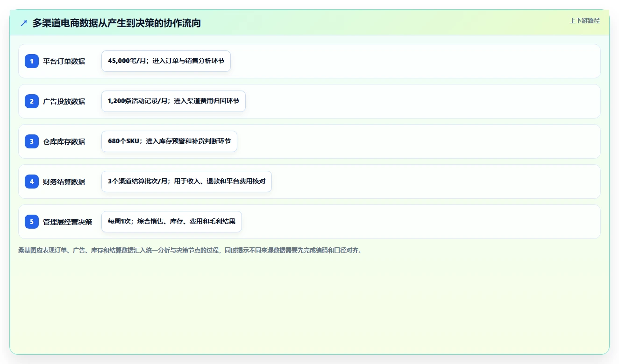Click the 45,000笔/月 order detail chip

point(166,61)
